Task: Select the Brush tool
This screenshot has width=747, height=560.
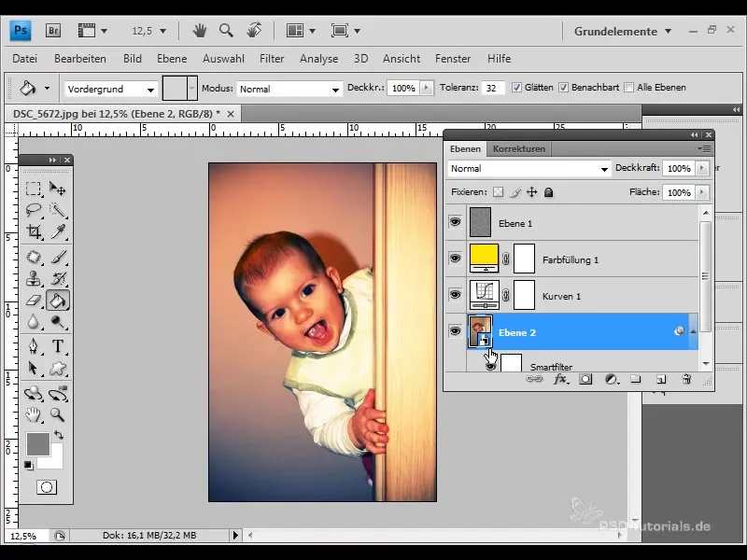Action: (x=58, y=258)
